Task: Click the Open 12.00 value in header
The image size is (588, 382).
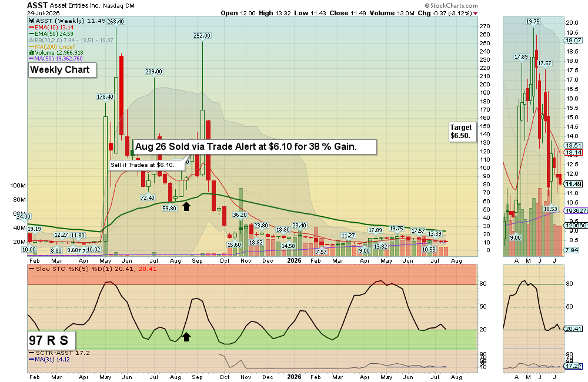Action: click(x=238, y=13)
